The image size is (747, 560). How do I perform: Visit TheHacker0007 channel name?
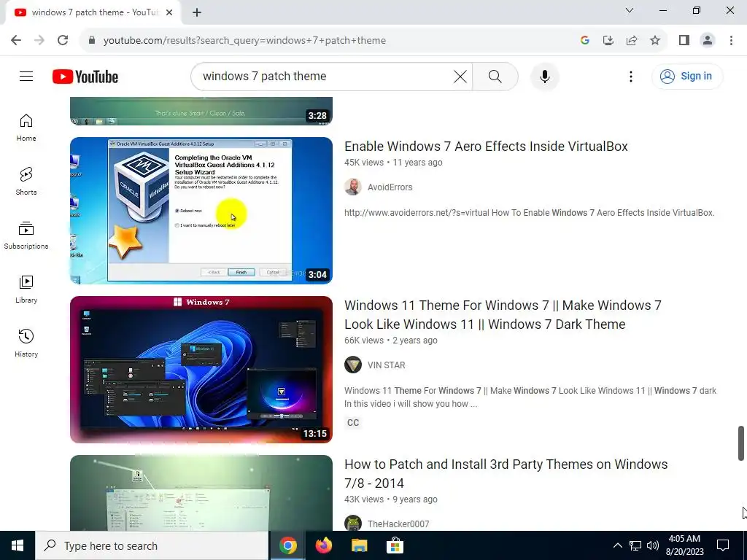(398, 524)
